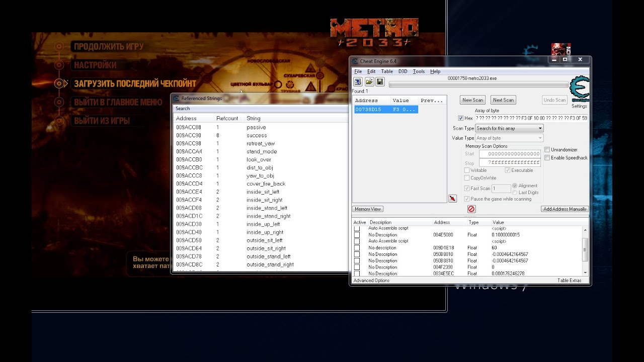The width and height of the screenshot is (644, 362).
Task: Click the red arrow copy-to-address-list icon
Action: [x=452, y=199]
